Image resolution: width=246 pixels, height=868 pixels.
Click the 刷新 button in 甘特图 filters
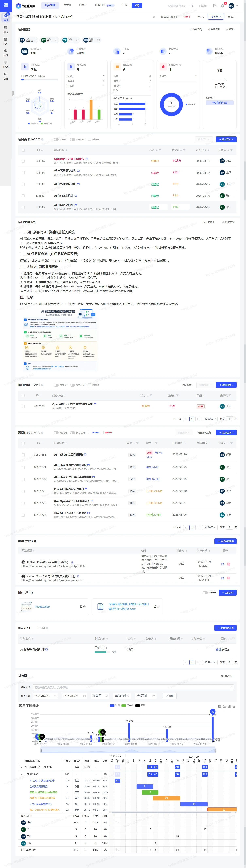click(x=170, y=696)
